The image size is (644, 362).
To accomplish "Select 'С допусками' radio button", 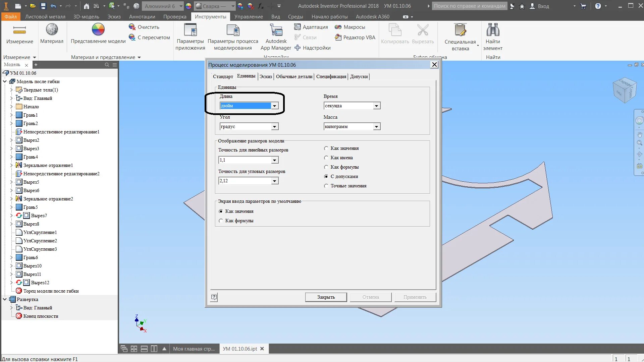I will coord(326,176).
